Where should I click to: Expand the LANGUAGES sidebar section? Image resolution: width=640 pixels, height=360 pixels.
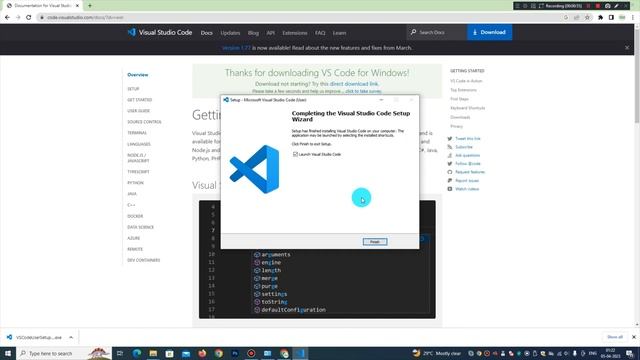139,144
